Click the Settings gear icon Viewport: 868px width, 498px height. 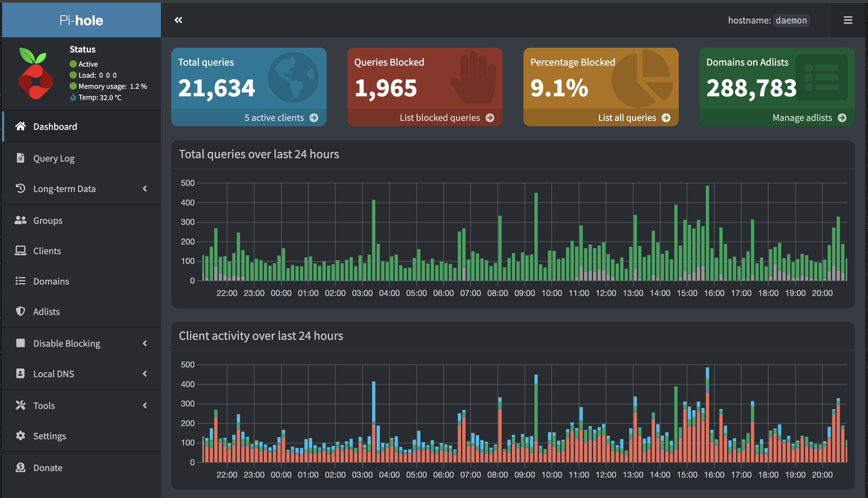tap(20, 435)
